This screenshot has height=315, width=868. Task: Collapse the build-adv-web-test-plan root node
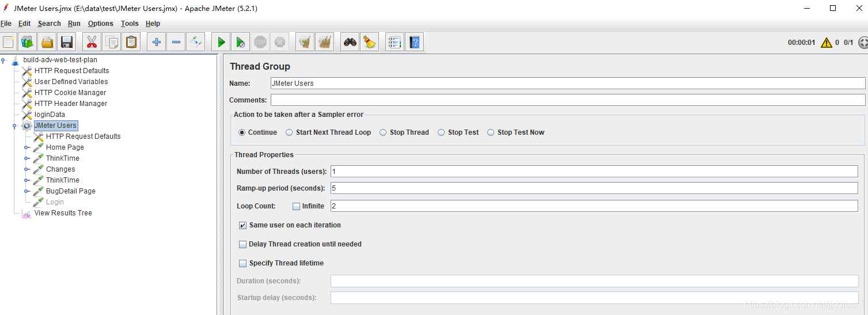click(3, 60)
